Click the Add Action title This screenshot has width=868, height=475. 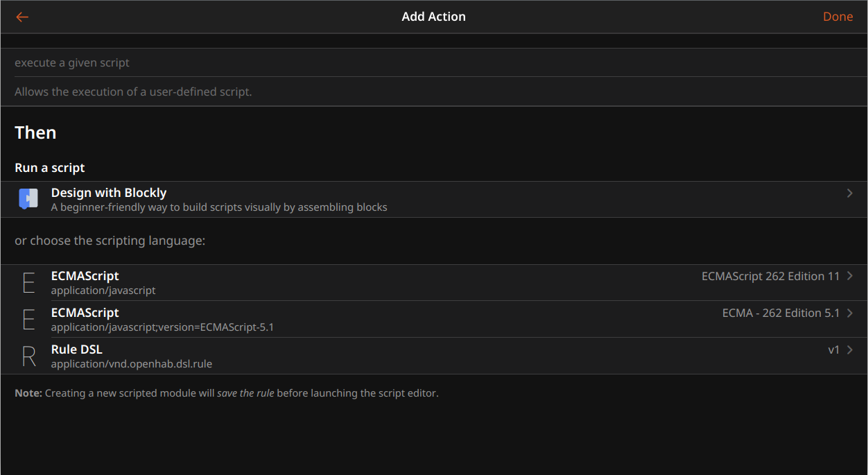(434, 17)
